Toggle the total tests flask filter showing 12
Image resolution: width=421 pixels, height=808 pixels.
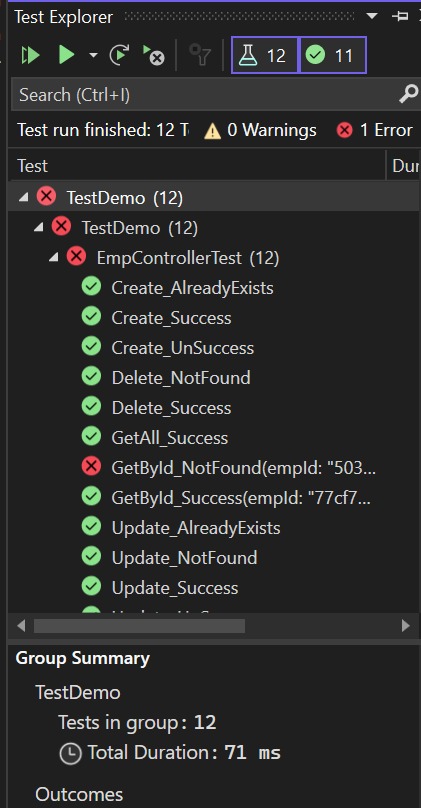coord(265,55)
